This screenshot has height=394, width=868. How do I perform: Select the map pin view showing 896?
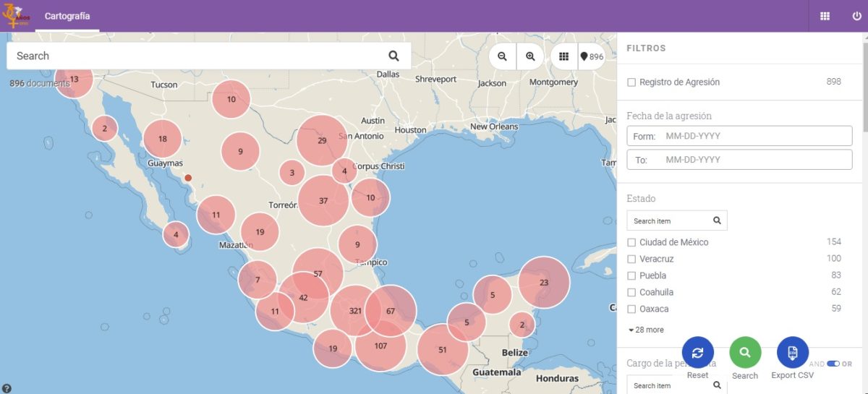591,56
